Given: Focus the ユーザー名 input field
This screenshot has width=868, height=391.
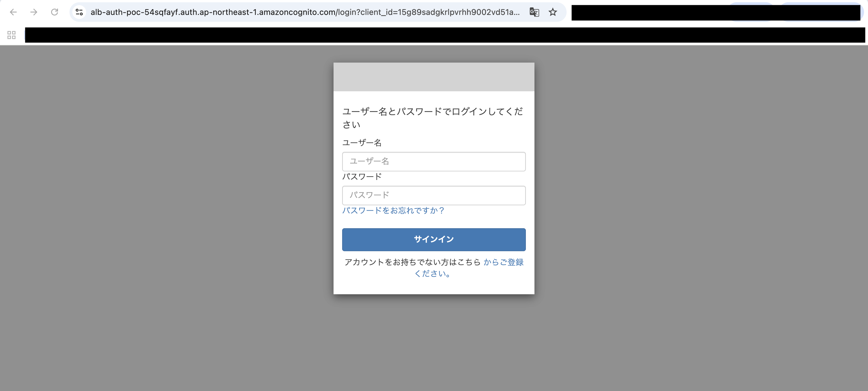Looking at the screenshot, I should [x=434, y=161].
